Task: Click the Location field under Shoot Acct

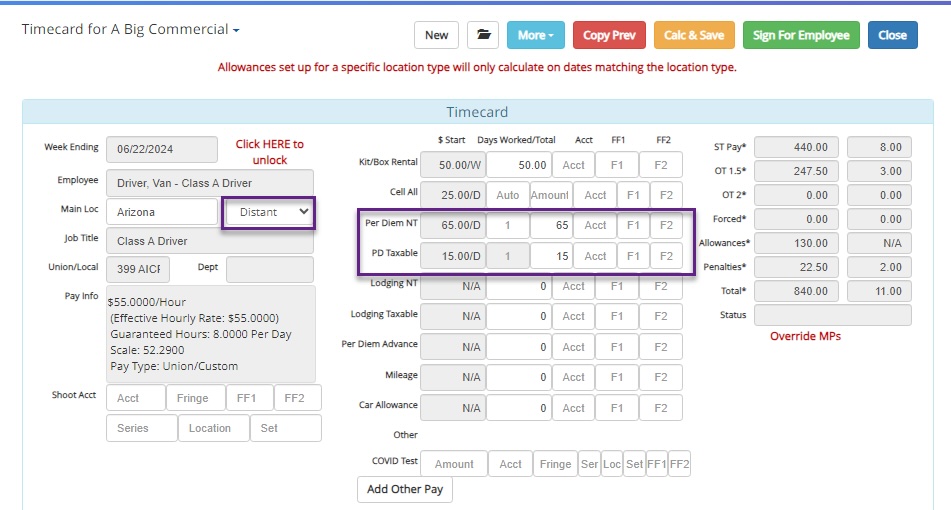Action: click(x=213, y=428)
